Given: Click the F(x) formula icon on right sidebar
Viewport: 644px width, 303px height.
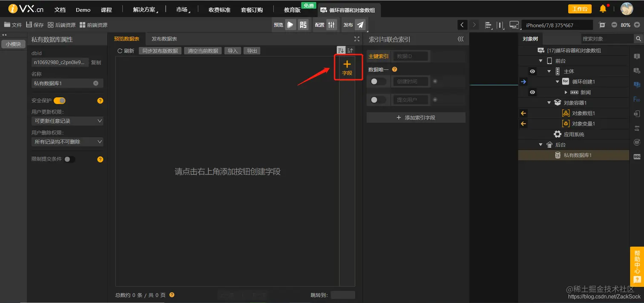Looking at the screenshot, I should (637, 99).
